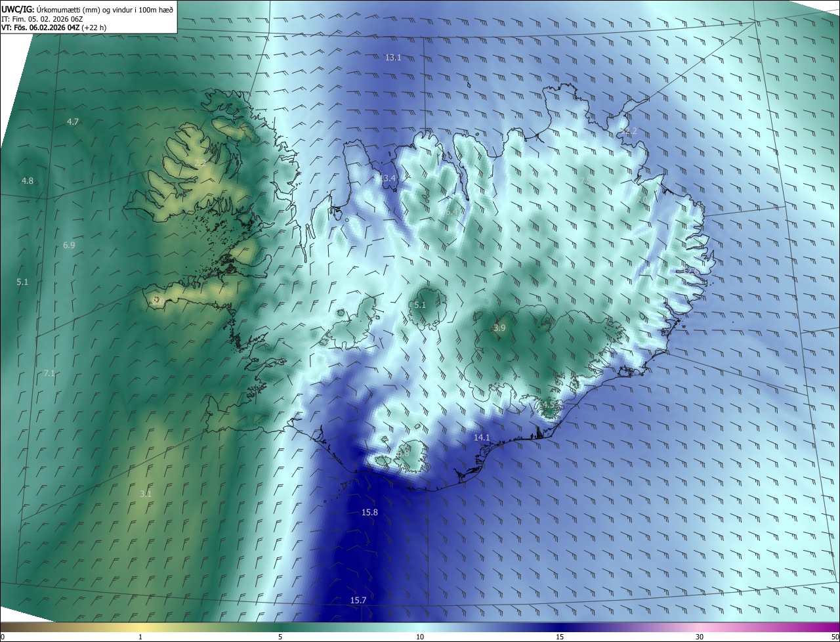Click the 7.1 value southwest of Snæfellsnes

(x=49, y=374)
